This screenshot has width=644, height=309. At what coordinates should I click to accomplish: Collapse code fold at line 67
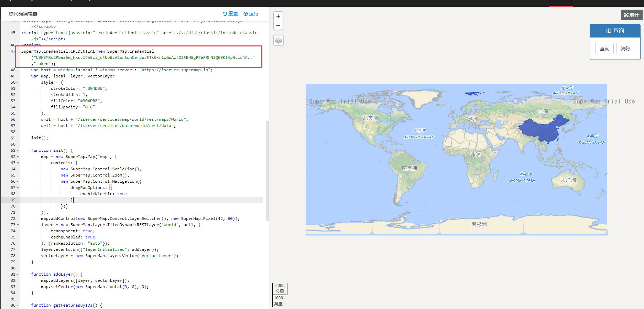click(18, 188)
